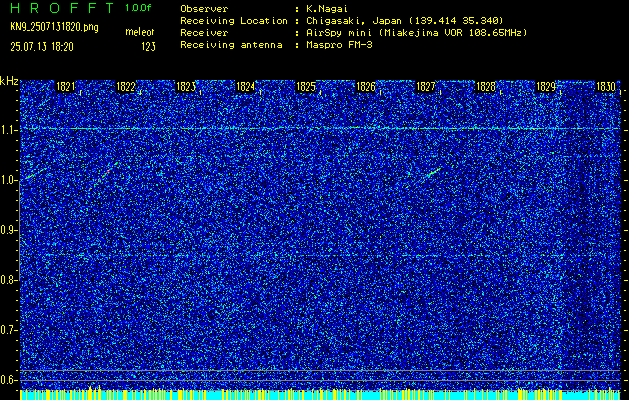The height and width of the screenshot is (400, 629).
Task: Click the 1825 time marker
Action: (x=306, y=87)
